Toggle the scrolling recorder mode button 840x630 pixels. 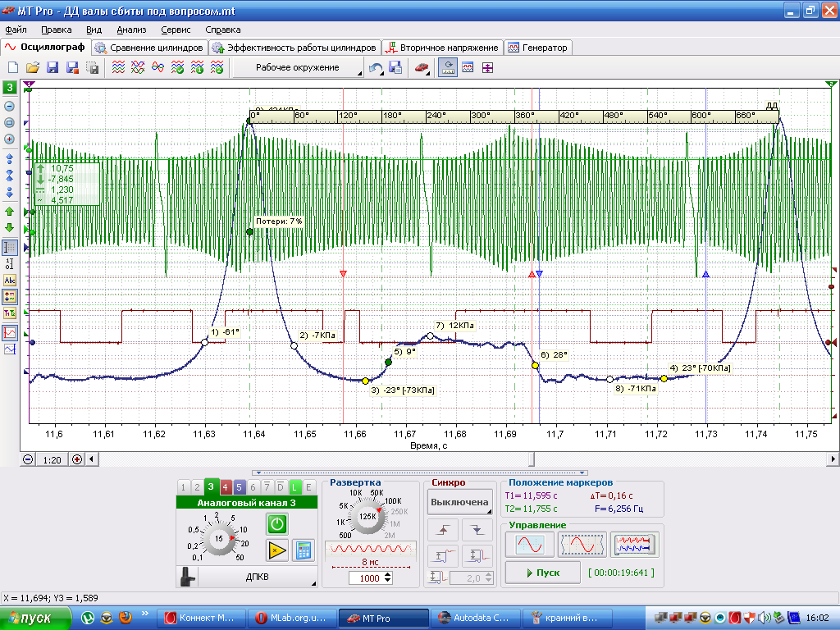click(x=634, y=546)
